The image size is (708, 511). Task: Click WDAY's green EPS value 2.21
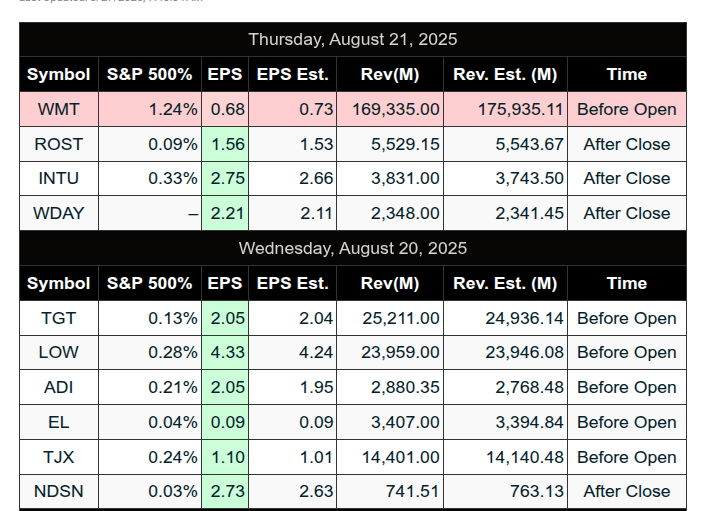coord(225,213)
